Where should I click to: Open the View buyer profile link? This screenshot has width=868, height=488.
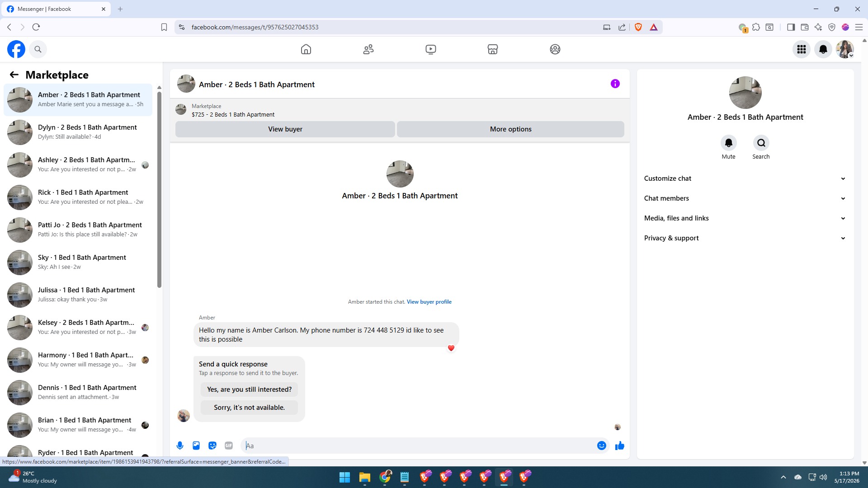tap(429, 302)
